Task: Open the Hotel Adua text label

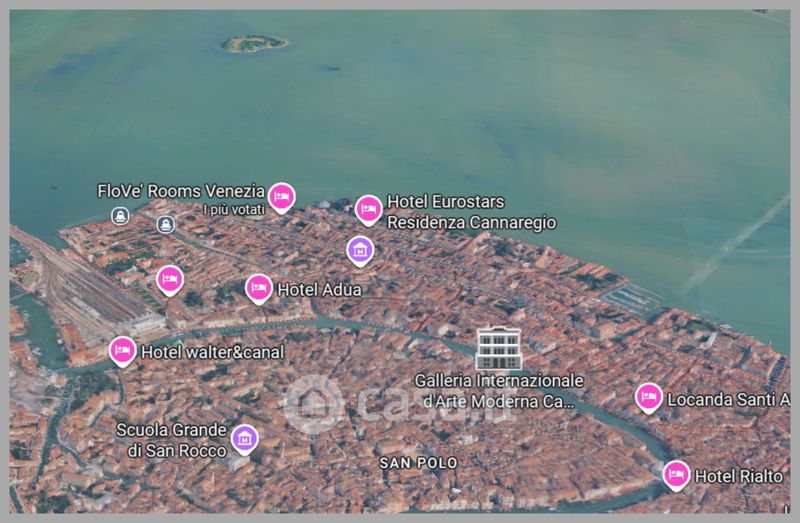Action: pyautogui.click(x=319, y=290)
